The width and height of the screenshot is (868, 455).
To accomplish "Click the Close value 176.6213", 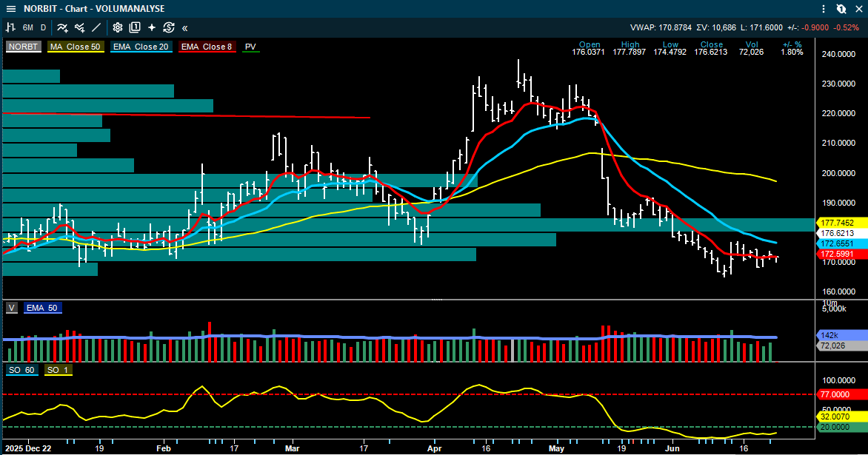I will pos(711,52).
